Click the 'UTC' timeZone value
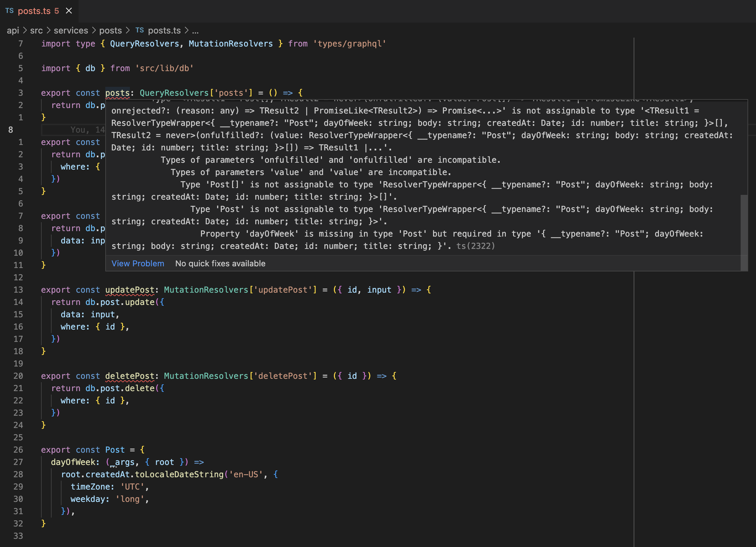Viewport: 756px width, 547px height. (x=132, y=487)
